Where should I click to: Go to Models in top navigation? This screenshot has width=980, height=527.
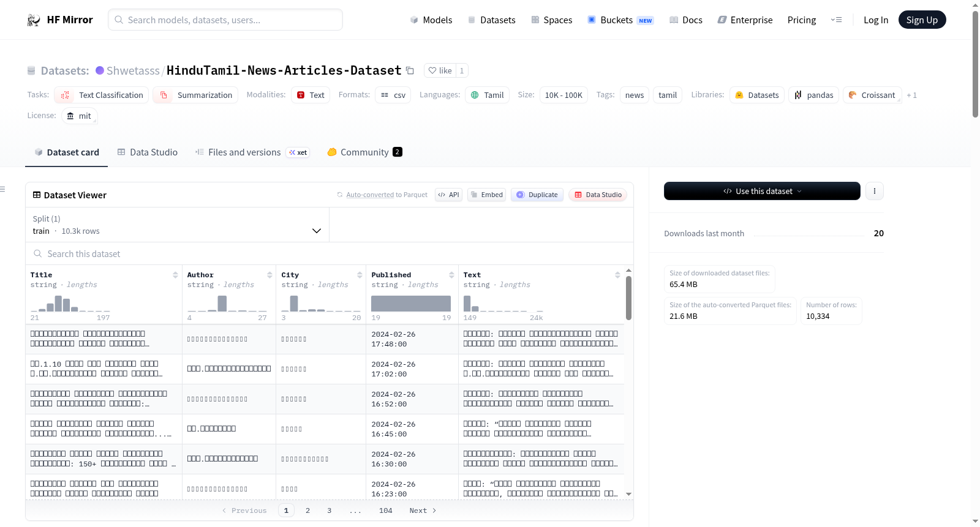coord(431,20)
